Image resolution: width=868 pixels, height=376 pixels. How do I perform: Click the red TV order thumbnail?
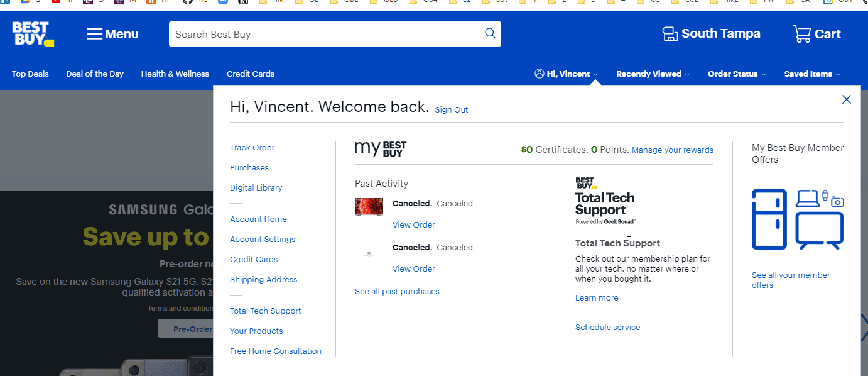(x=369, y=207)
